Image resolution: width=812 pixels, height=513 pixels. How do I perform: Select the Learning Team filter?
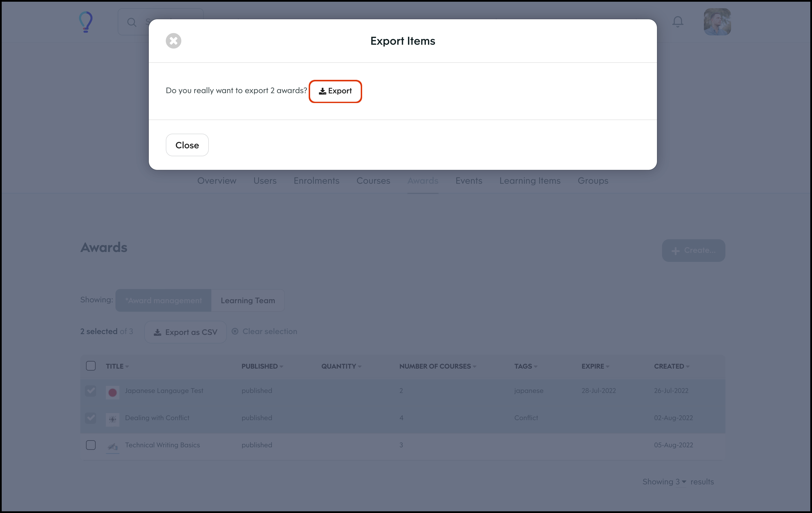click(x=248, y=300)
